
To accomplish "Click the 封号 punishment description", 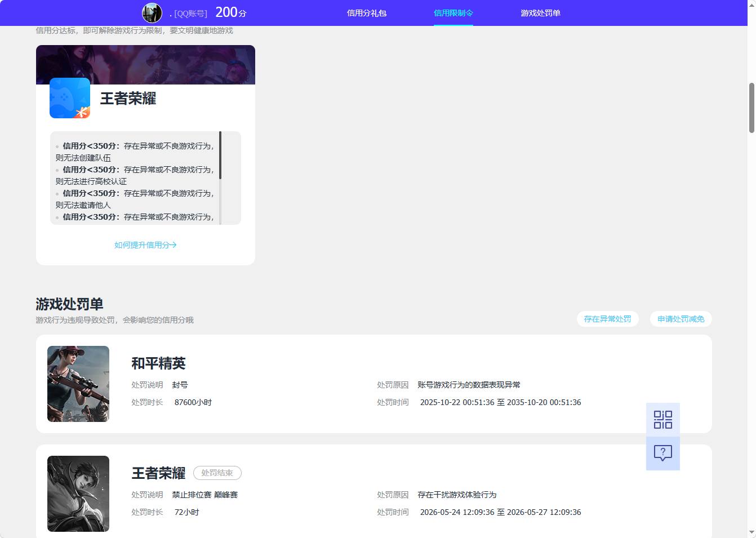I will [x=180, y=385].
